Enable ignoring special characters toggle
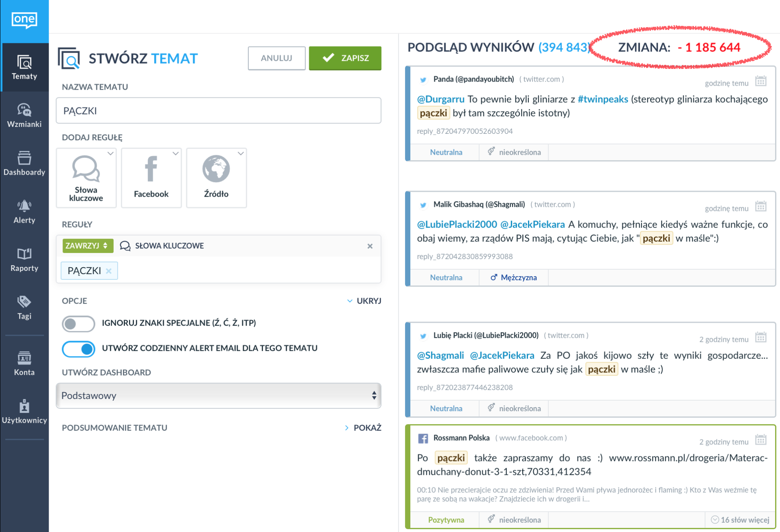Image resolution: width=780 pixels, height=532 pixels. coord(78,324)
